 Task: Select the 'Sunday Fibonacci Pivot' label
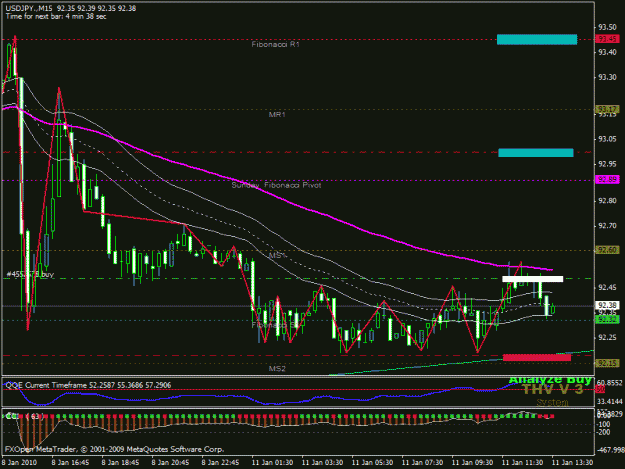coord(276,185)
